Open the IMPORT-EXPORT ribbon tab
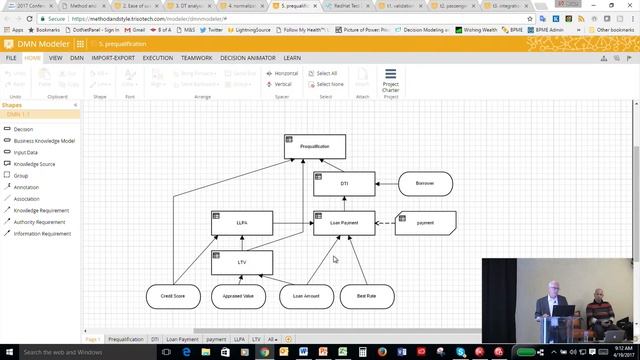 pyautogui.click(x=113, y=58)
